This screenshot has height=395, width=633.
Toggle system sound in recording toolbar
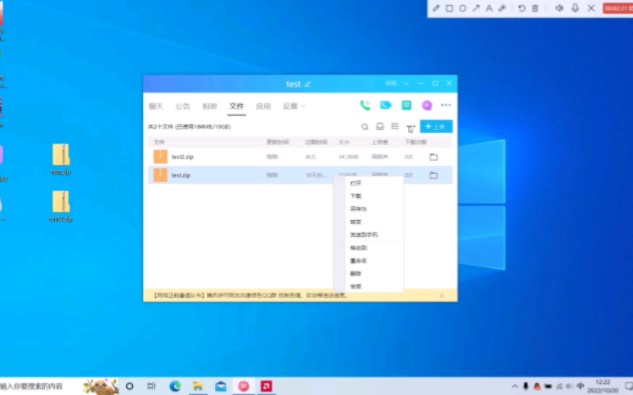pyautogui.click(x=559, y=8)
